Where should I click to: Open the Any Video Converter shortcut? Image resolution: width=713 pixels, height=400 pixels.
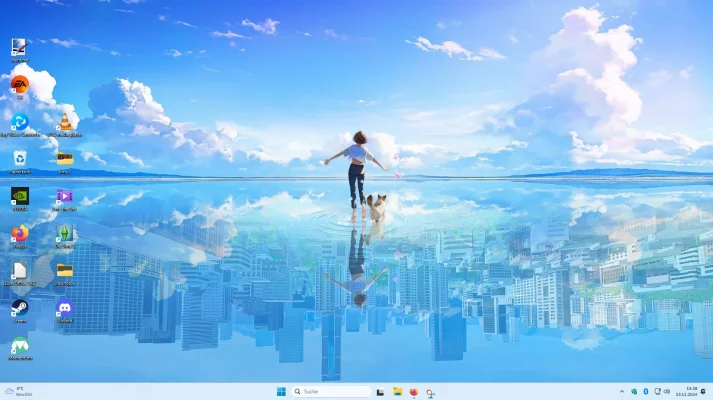[20, 124]
